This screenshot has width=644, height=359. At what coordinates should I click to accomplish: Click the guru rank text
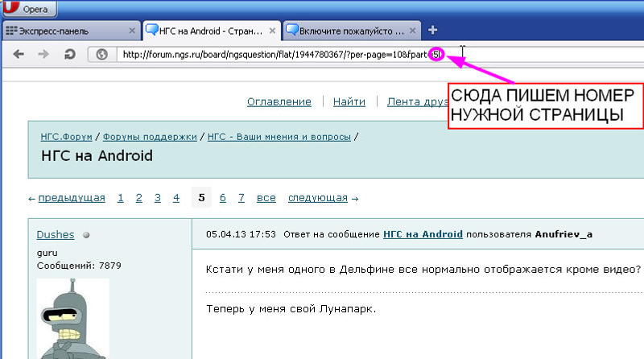(47, 253)
